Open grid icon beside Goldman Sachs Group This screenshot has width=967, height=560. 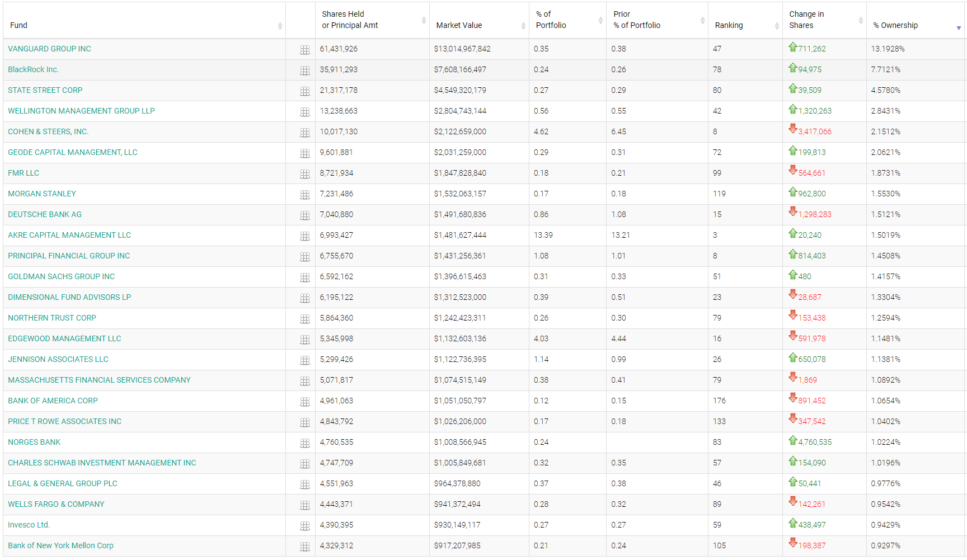click(305, 277)
